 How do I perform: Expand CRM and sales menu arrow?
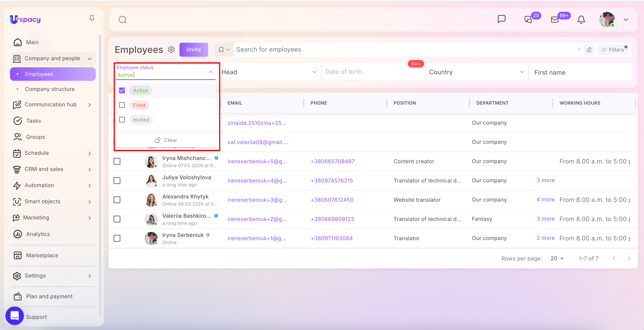pyautogui.click(x=90, y=169)
